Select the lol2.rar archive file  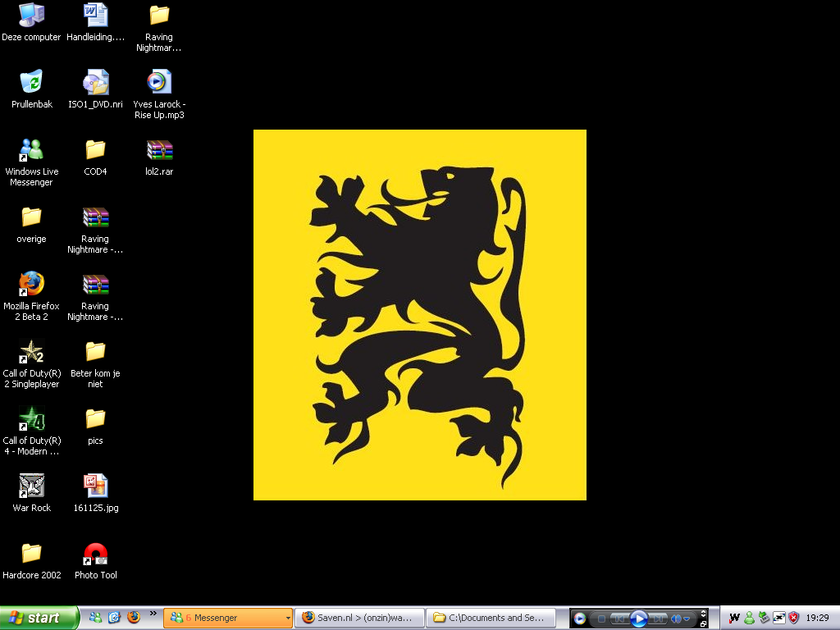[x=159, y=157]
